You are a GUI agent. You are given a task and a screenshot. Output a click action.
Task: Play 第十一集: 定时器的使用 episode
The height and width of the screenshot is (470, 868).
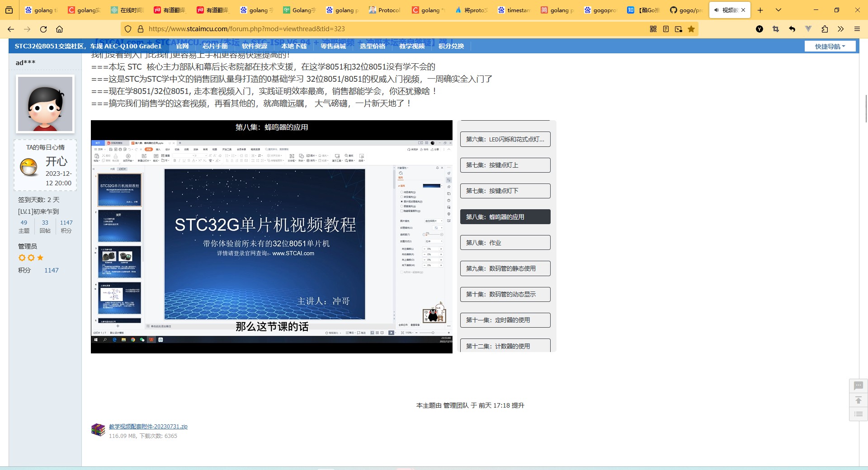[505, 320]
